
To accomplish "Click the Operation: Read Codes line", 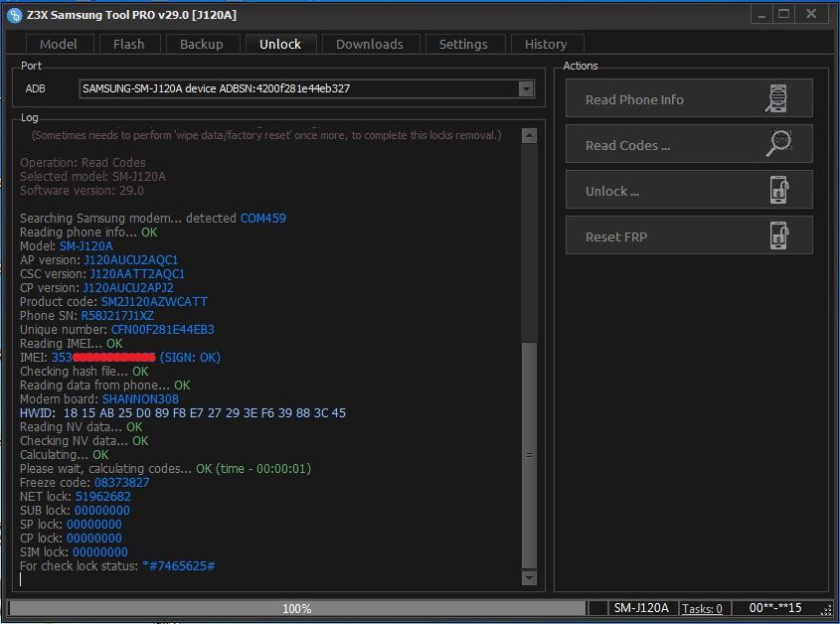I will click(83, 163).
